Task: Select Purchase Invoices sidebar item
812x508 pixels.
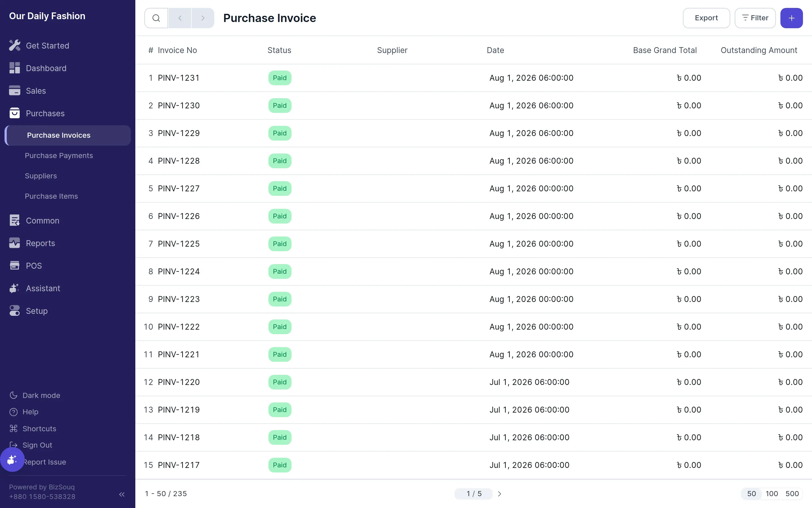Action: pos(68,135)
